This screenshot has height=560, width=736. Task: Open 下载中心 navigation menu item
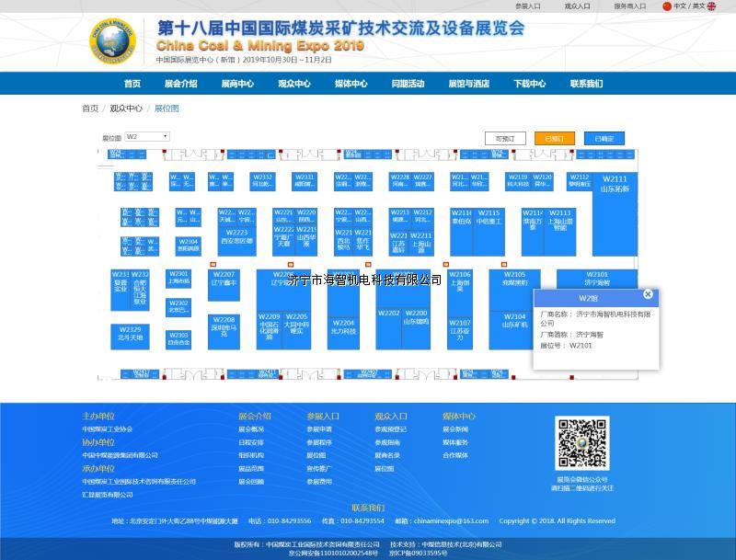pos(529,84)
